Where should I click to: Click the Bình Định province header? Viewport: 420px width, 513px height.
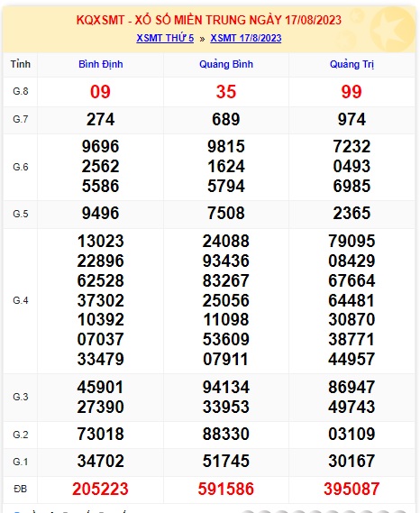tap(101, 64)
